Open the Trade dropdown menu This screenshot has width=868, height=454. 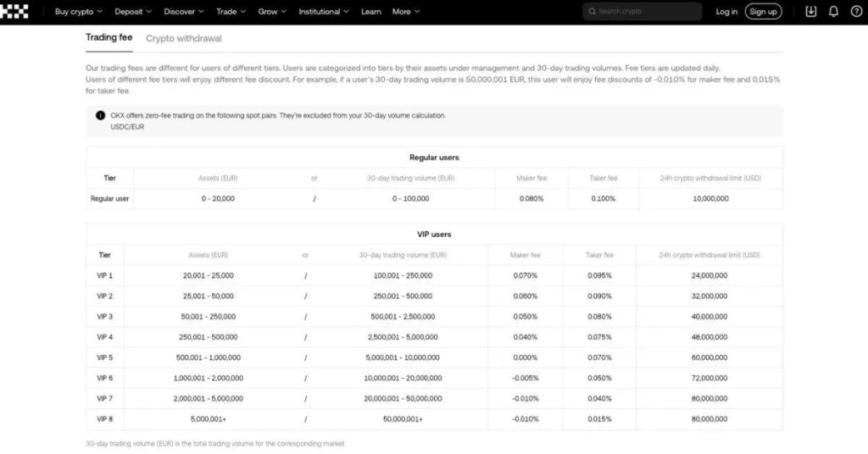tap(231, 12)
